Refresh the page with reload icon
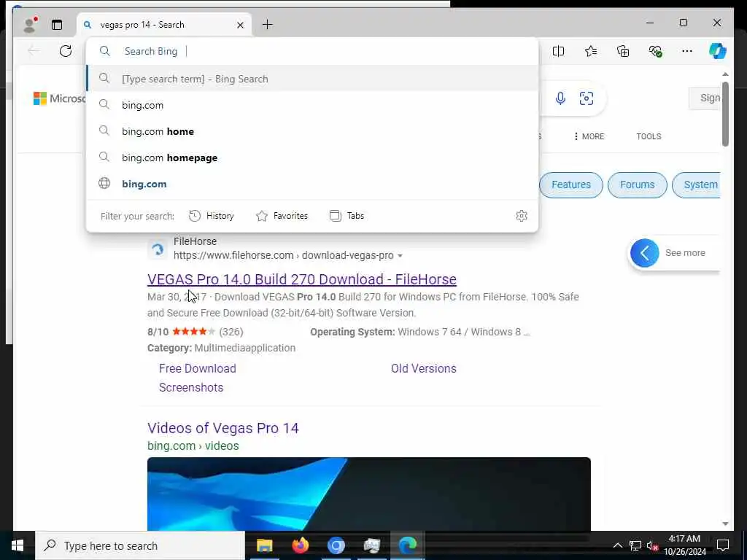The width and height of the screenshot is (747, 560). point(66,51)
